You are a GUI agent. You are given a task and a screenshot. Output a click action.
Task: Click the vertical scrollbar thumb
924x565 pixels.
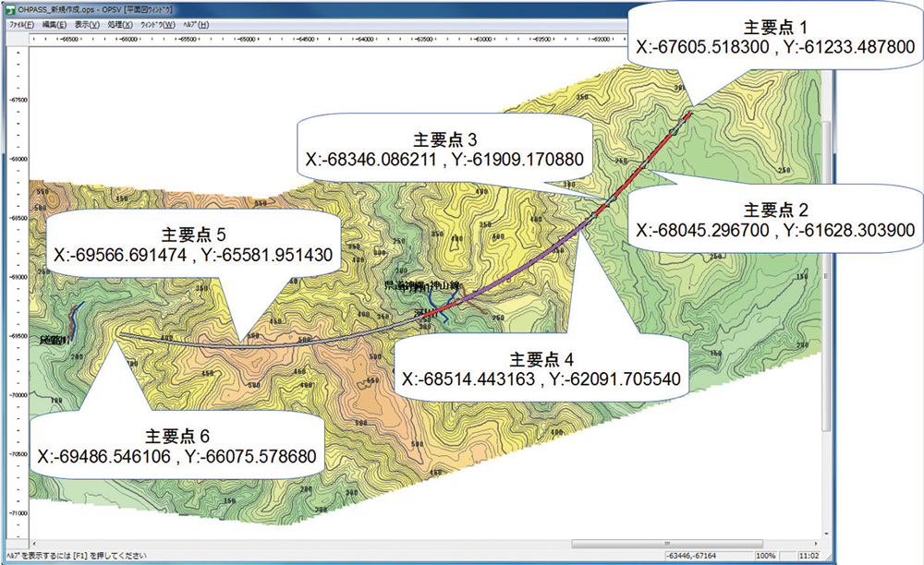pyautogui.click(x=827, y=277)
